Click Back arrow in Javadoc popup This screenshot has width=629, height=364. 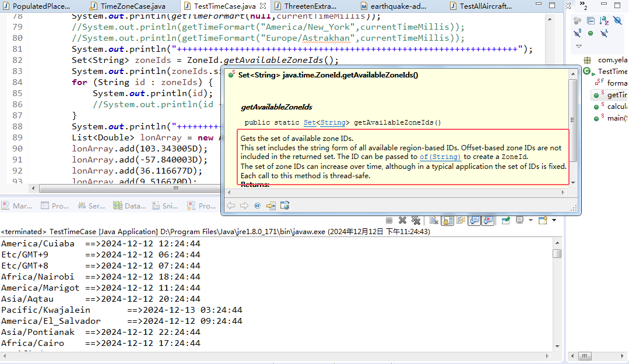coord(231,206)
